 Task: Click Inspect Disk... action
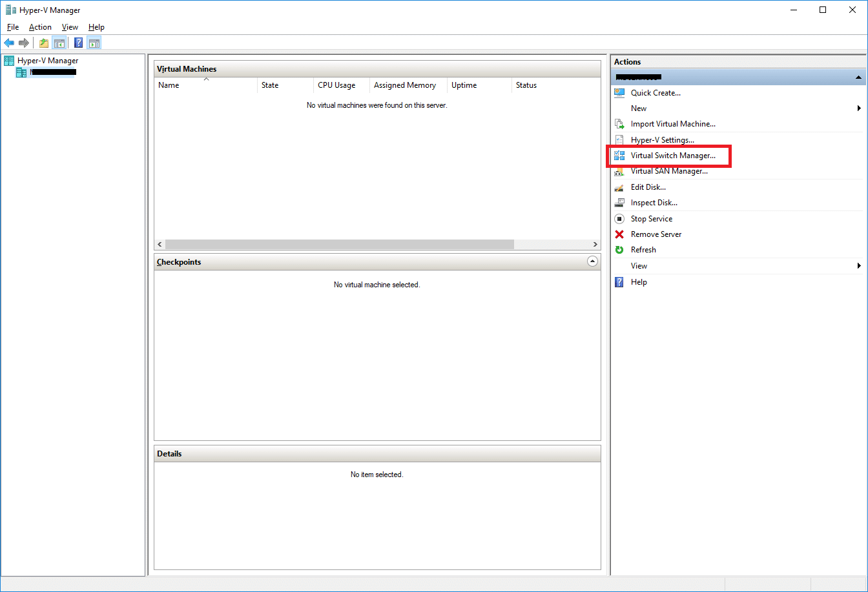(x=654, y=203)
